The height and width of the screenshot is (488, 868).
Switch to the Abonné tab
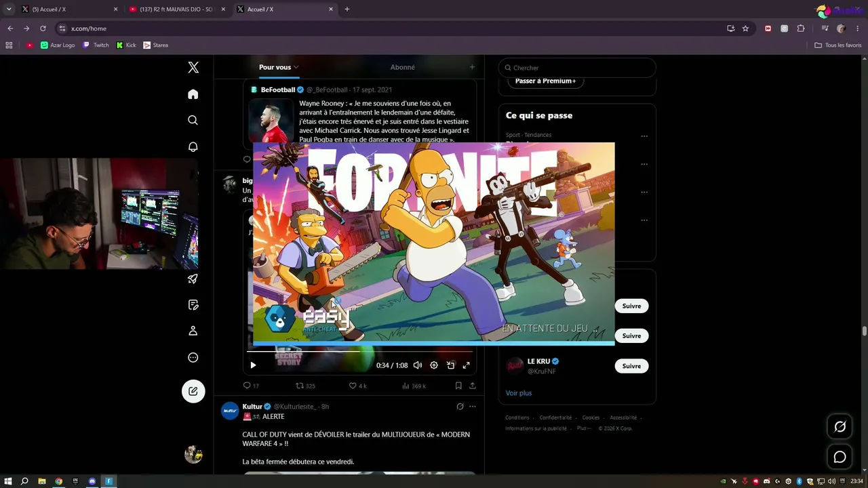pos(403,67)
